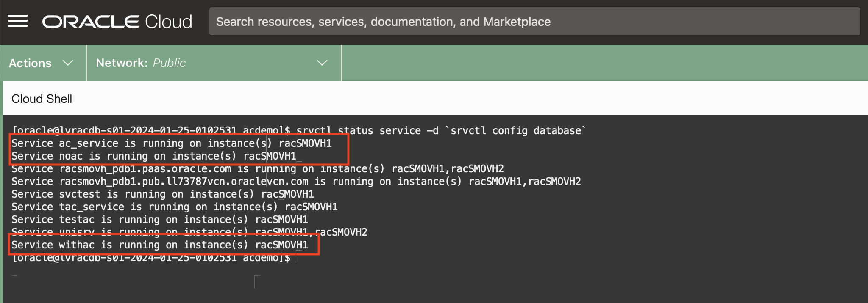Click the svctest service status line
Viewport: 868px width, 303px height.
(x=163, y=194)
